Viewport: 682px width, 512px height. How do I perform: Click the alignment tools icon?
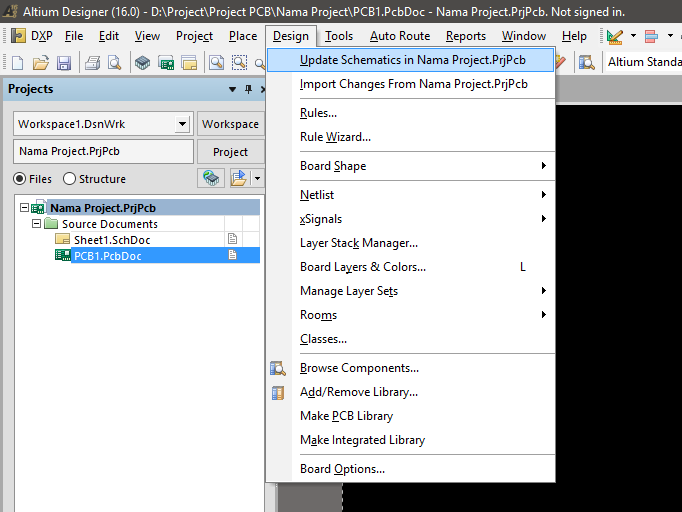pos(651,37)
